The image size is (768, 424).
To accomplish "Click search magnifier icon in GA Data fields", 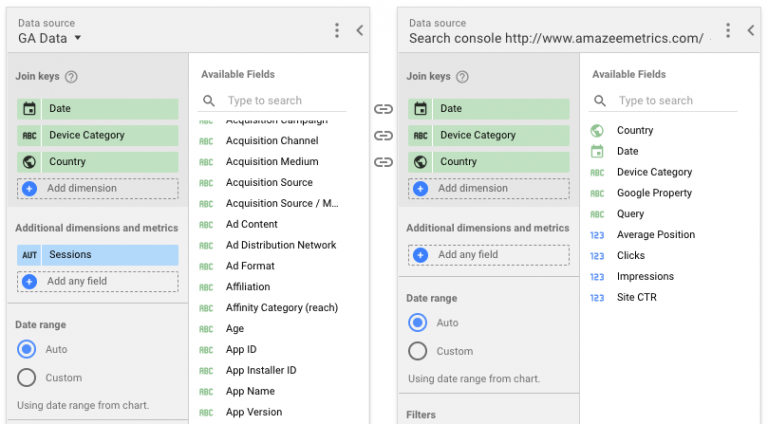I will pos(209,101).
